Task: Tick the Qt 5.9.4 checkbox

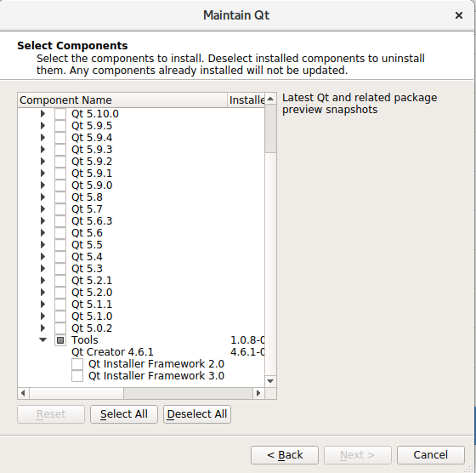Action: (x=60, y=138)
